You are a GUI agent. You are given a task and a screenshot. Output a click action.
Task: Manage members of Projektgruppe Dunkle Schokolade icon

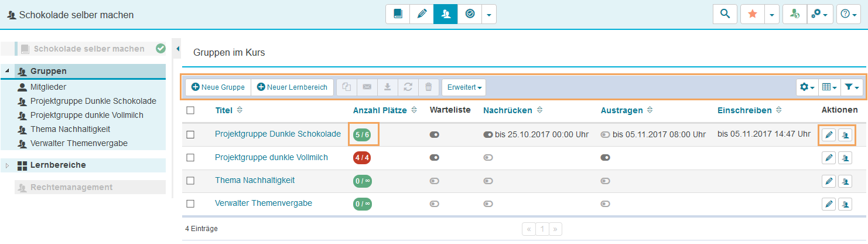pos(845,135)
